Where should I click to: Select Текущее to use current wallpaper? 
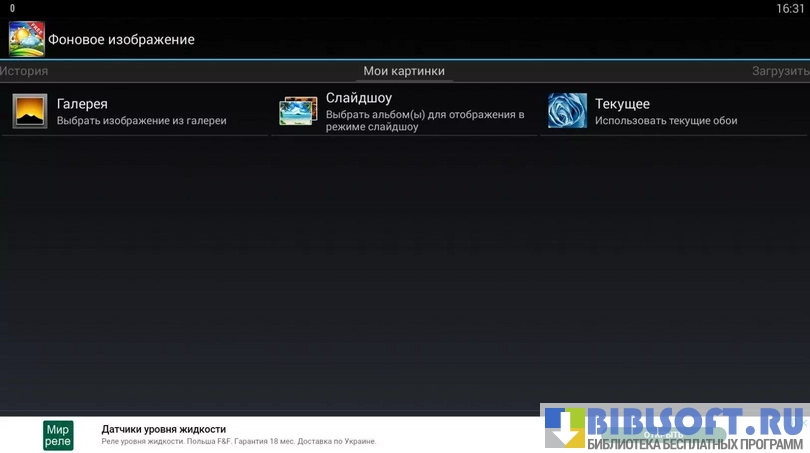tap(622, 104)
